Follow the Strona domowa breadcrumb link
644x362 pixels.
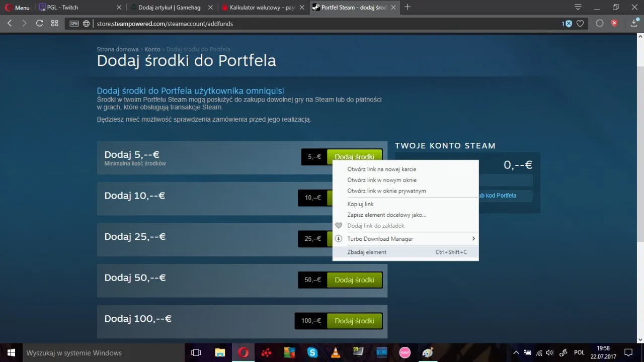pos(118,49)
